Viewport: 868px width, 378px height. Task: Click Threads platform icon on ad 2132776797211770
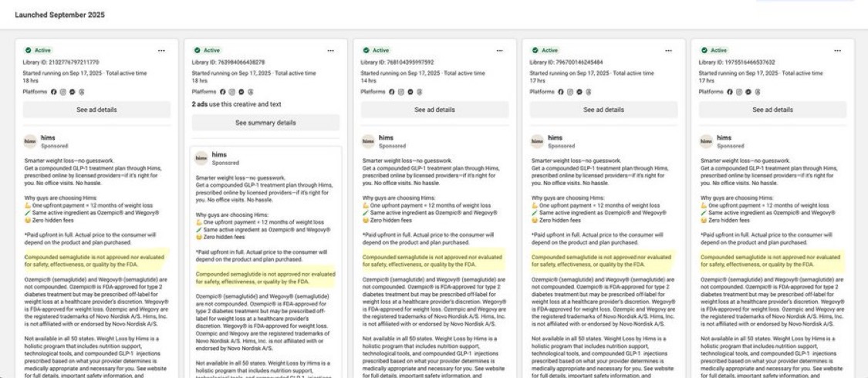coord(81,92)
